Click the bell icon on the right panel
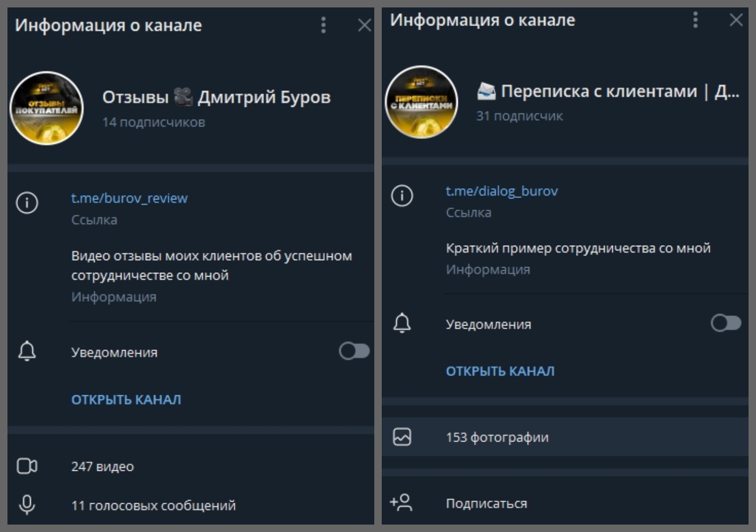 click(403, 323)
